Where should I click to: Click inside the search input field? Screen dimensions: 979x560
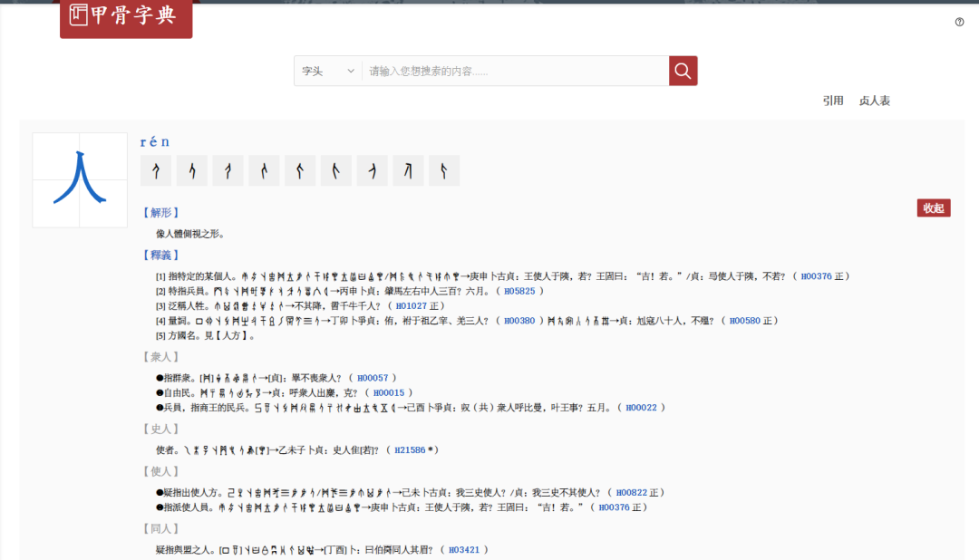[x=508, y=70]
